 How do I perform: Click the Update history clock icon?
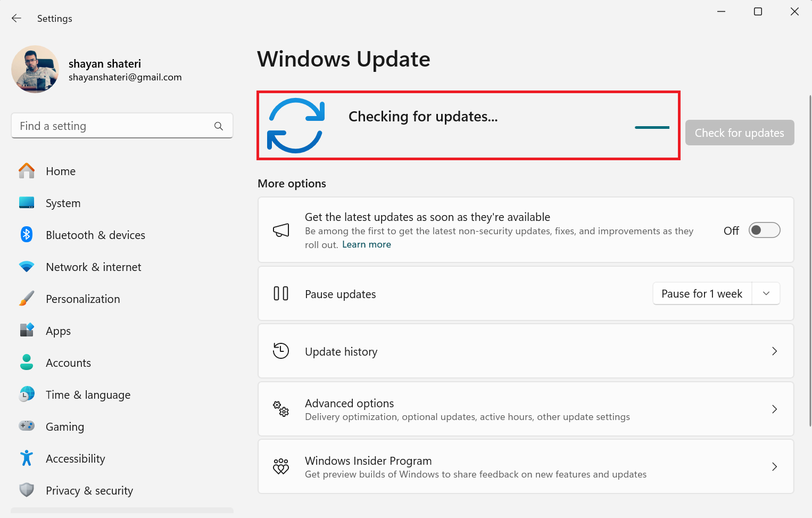pyautogui.click(x=281, y=351)
